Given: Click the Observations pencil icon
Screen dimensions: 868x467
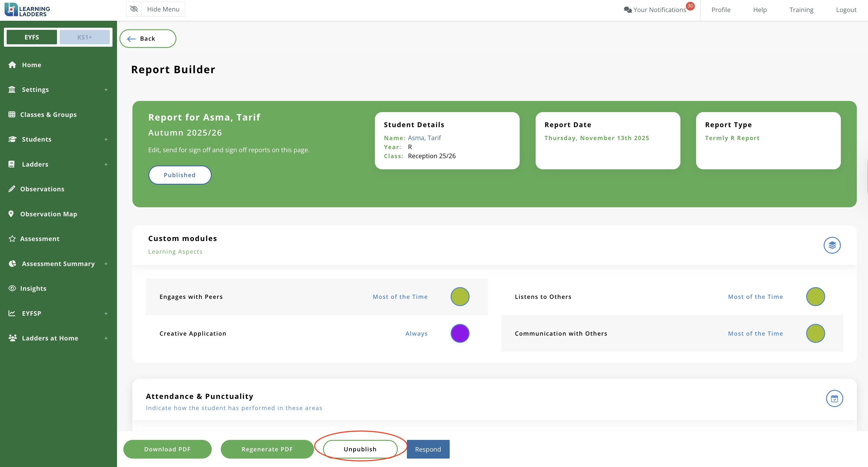Looking at the screenshot, I should coord(12,189).
